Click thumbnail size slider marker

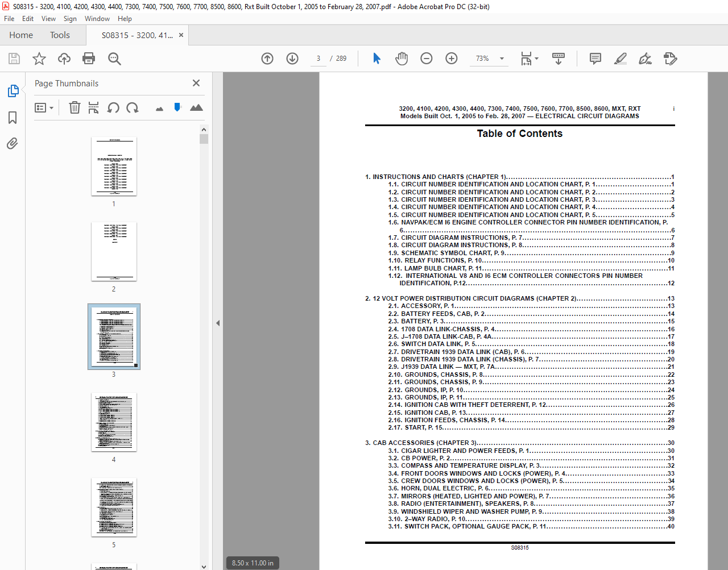tap(177, 107)
